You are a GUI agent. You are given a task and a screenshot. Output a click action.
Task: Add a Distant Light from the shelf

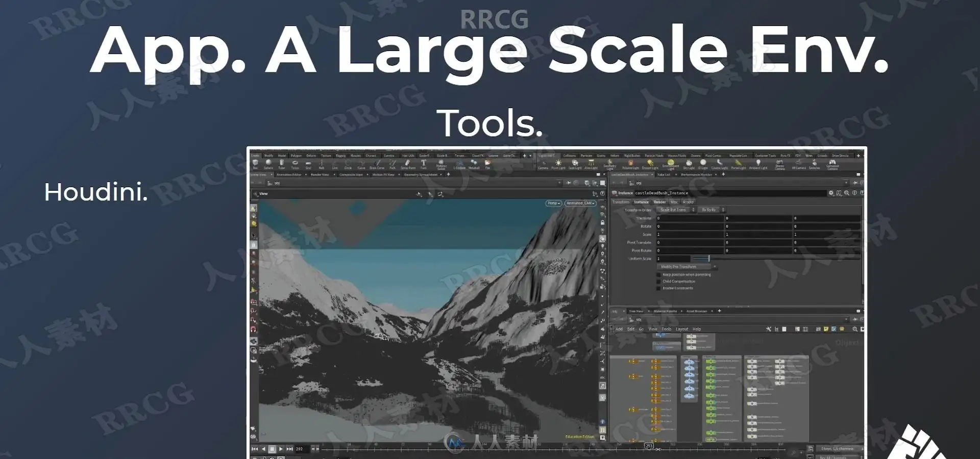click(650, 164)
